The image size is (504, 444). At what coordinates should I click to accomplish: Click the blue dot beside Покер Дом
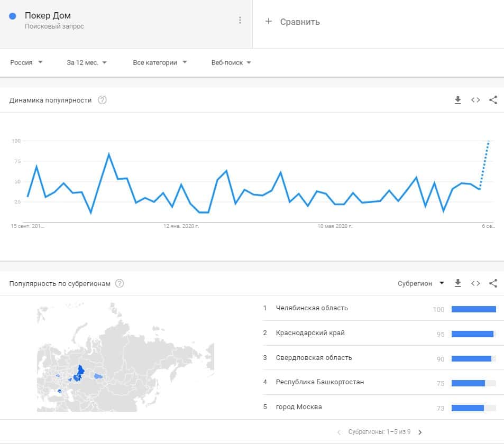pos(13,16)
